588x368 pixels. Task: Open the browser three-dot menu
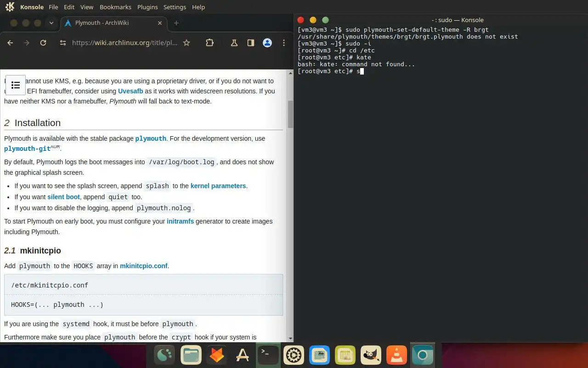coord(284,43)
